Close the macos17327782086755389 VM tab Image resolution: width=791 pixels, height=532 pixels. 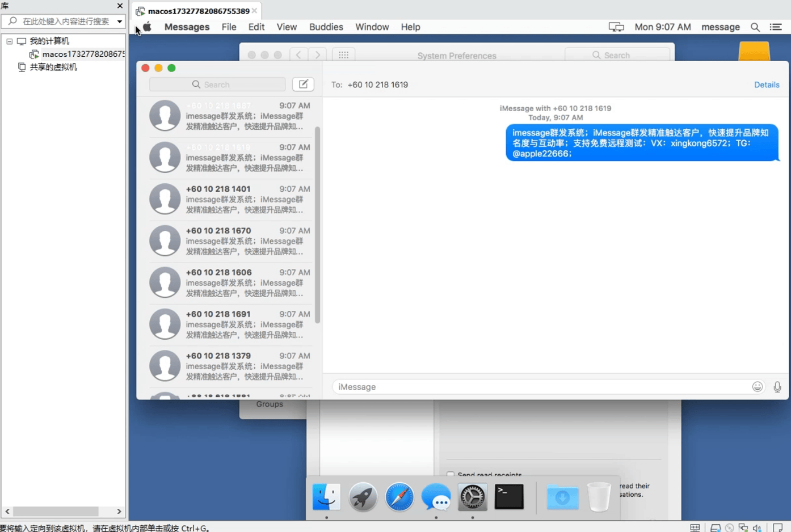click(x=254, y=11)
